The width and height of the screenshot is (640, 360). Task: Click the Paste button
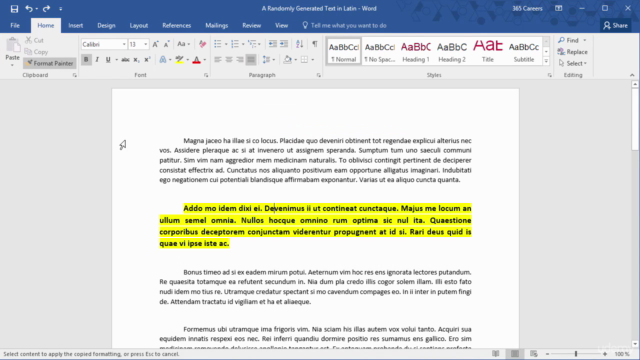click(x=12, y=52)
